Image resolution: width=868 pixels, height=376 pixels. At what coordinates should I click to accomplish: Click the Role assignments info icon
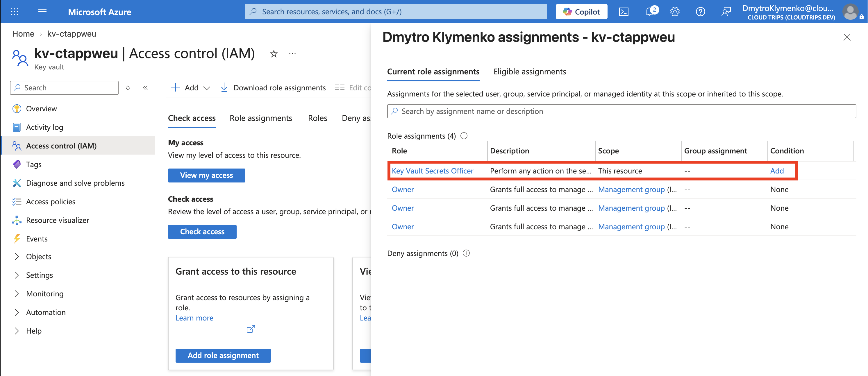tap(464, 136)
